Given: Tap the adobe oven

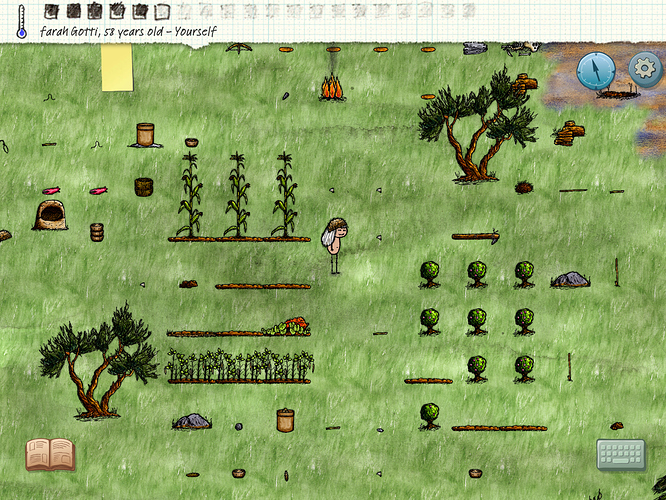Looking at the screenshot, I should 50,215.
